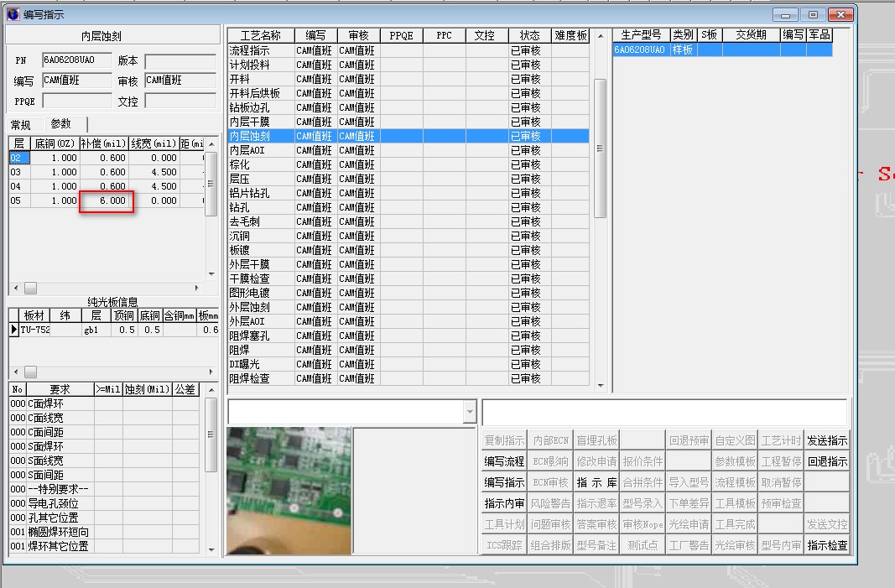895x588 pixels.
Task: Select the 参数 tab
Action: coord(61,124)
